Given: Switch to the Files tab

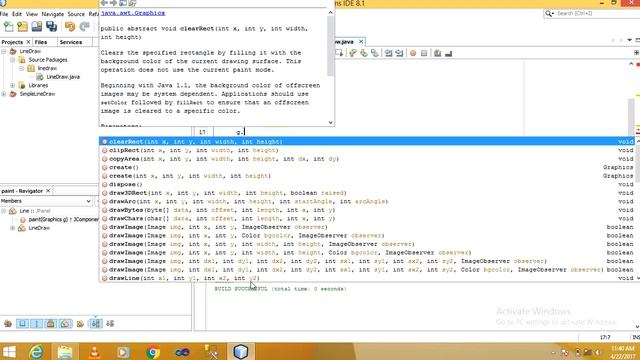Looking at the screenshot, I should tap(41, 42).
